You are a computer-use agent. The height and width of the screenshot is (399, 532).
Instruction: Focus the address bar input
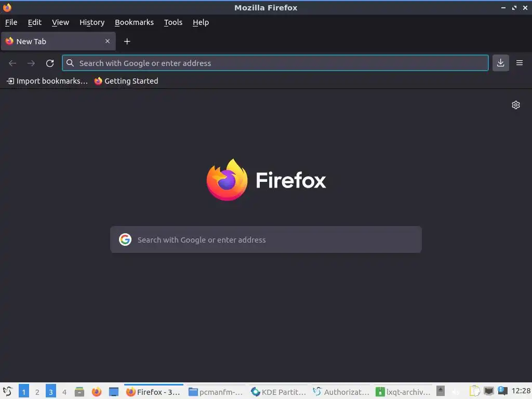275,63
